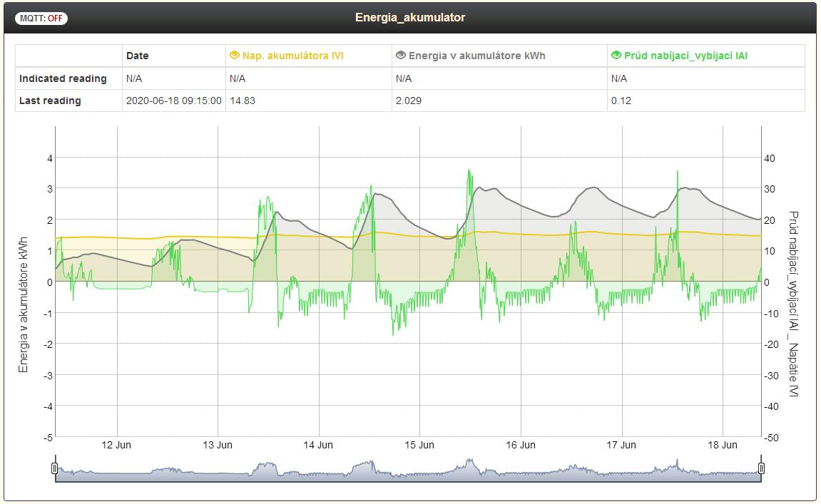
Task: Click the 18 Jun axis label
Action: click(723, 445)
